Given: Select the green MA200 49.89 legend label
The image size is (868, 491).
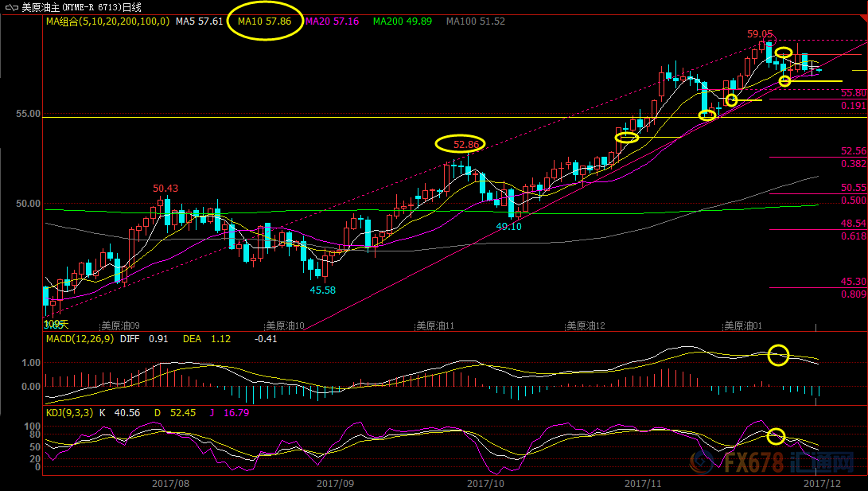Looking at the screenshot, I should [403, 21].
